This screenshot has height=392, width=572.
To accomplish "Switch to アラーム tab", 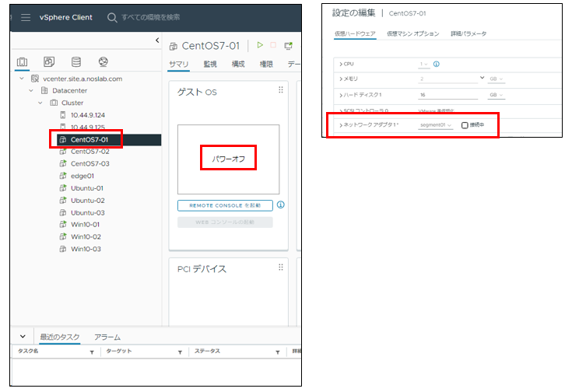I will pyautogui.click(x=107, y=337).
